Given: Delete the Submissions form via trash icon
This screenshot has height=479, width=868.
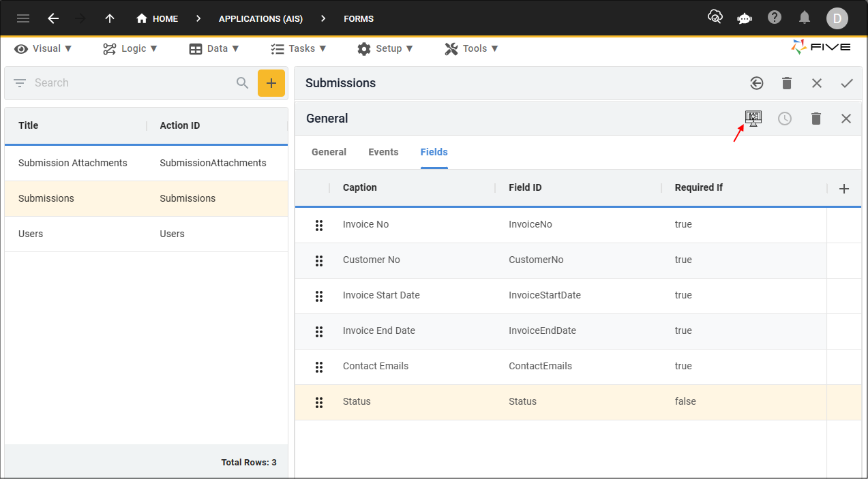Looking at the screenshot, I should pos(786,83).
